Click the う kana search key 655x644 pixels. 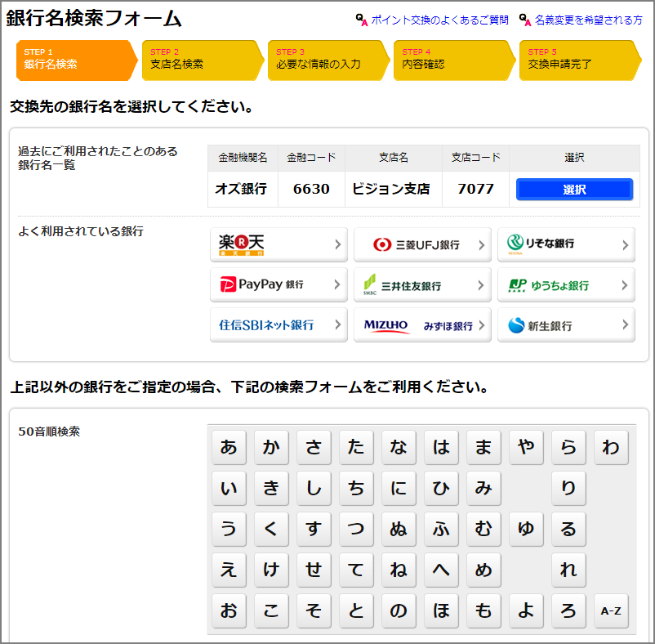click(229, 529)
